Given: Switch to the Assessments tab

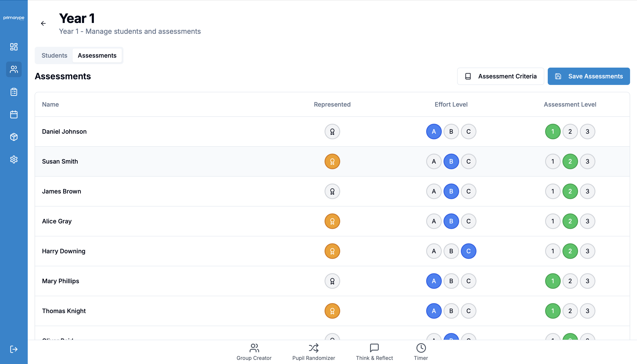Looking at the screenshot, I should pyautogui.click(x=97, y=55).
